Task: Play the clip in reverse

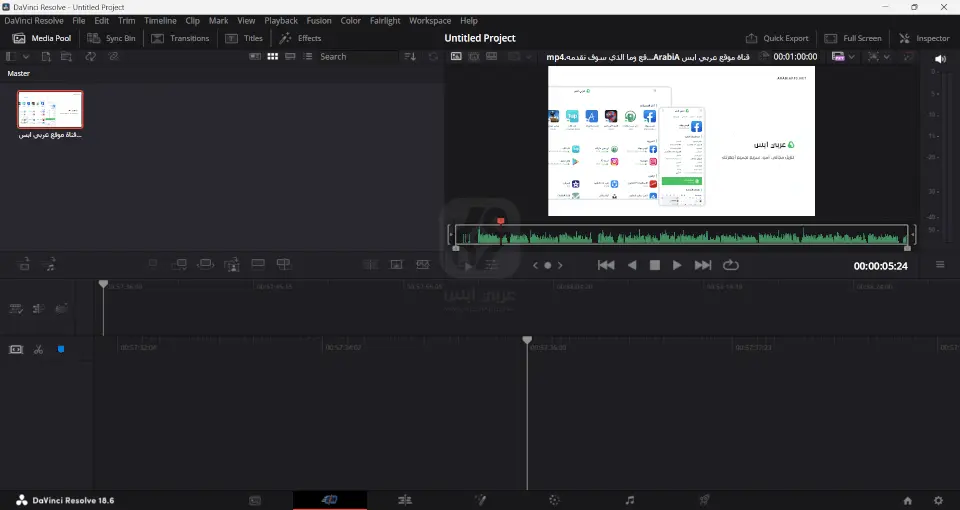Action: coord(632,265)
